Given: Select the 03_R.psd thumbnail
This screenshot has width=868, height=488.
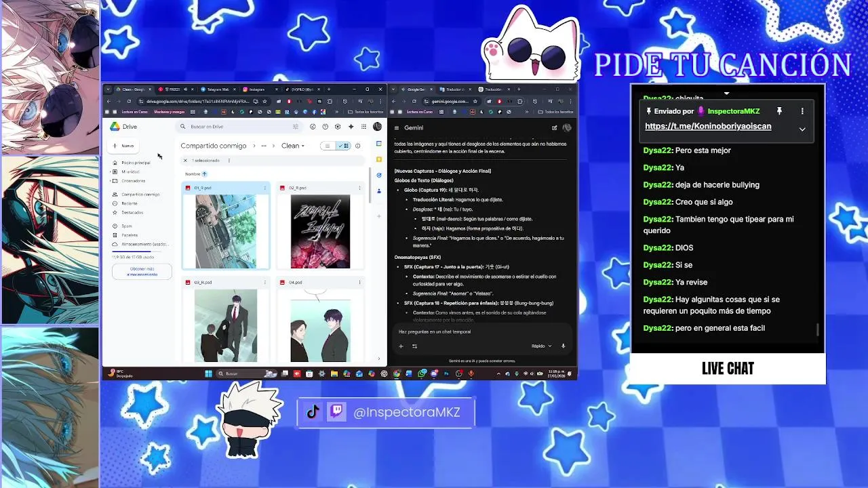Looking at the screenshot, I should click(226, 326).
